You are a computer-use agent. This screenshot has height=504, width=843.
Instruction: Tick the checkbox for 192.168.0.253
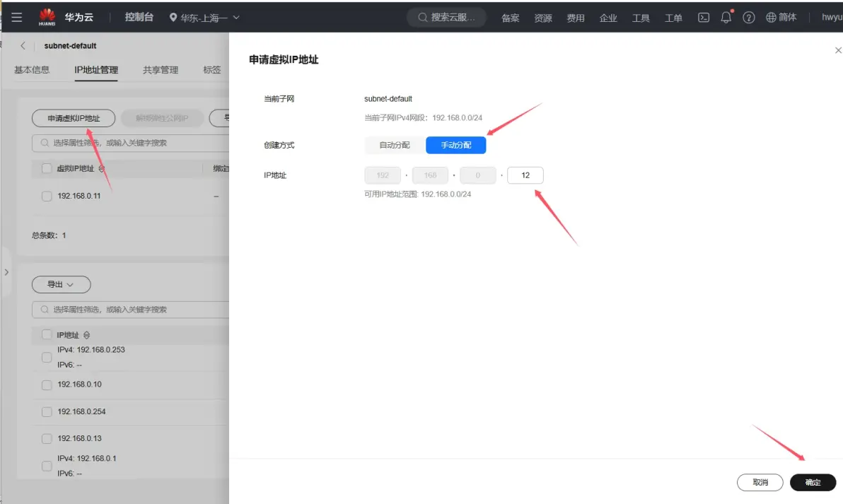tap(47, 357)
